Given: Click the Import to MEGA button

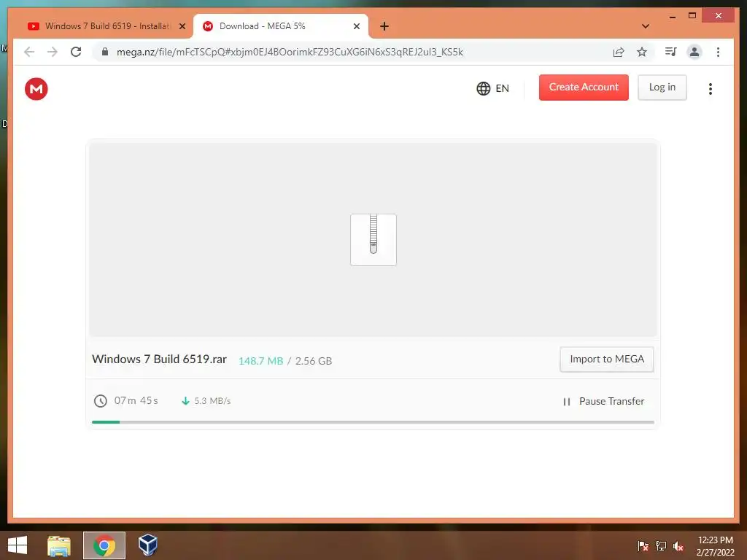Looking at the screenshot, I should (606, 359).
